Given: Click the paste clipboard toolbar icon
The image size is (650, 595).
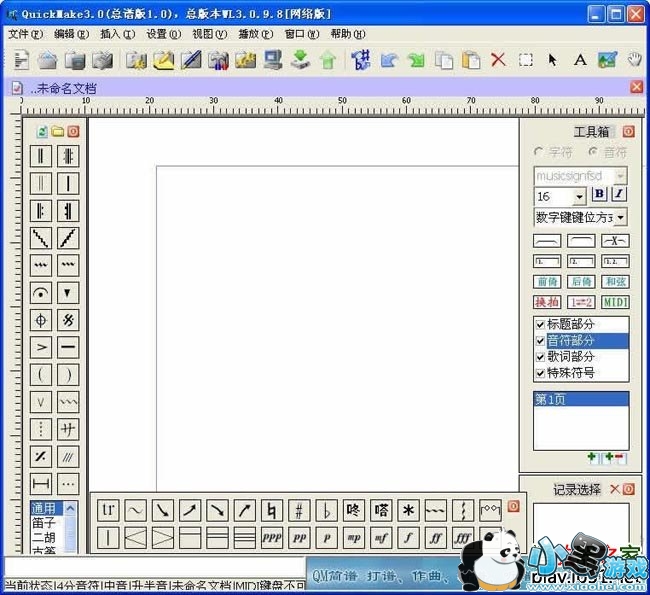Looking at the screenshot, I should click(x=471, y=60).
